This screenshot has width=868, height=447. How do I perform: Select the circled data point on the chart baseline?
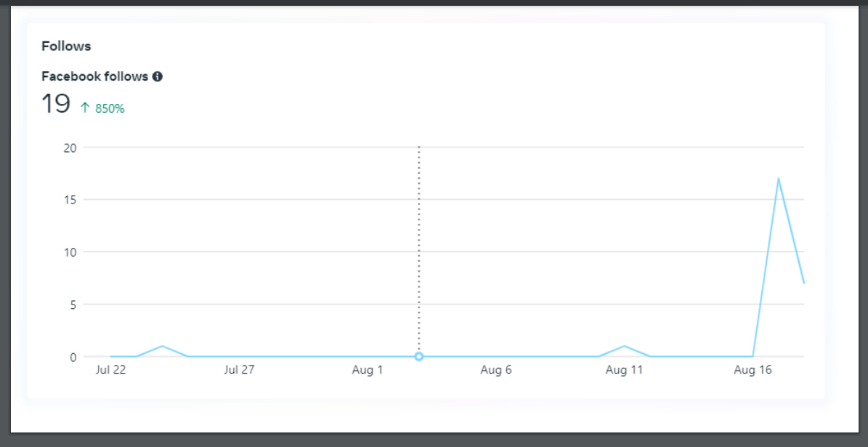pyautogui.click(x=419, y=357)
